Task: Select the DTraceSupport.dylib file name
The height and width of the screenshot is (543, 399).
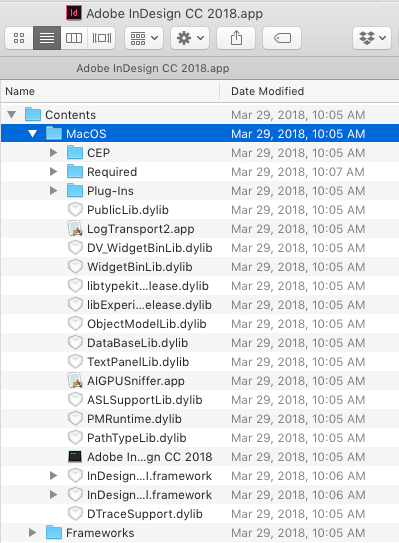Action: click(x=145, y=514)
